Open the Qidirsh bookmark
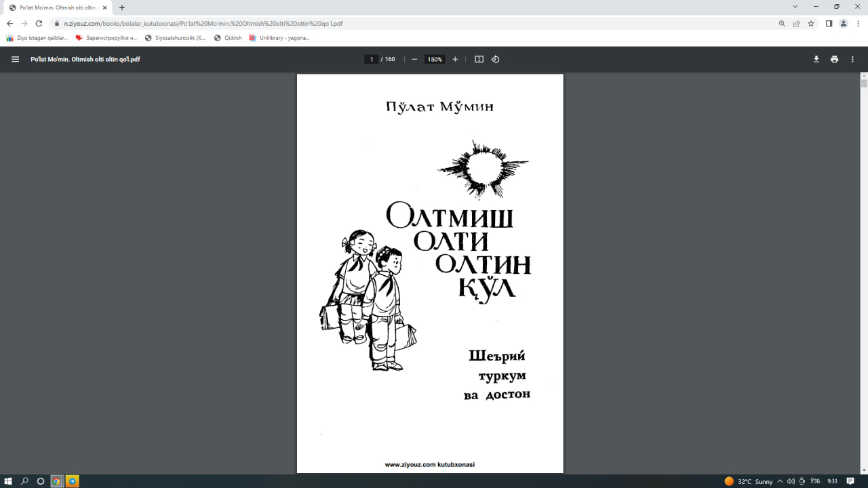The height and width of the screenshot is (488, 868). pyautogui.click(x=228, y=38)
